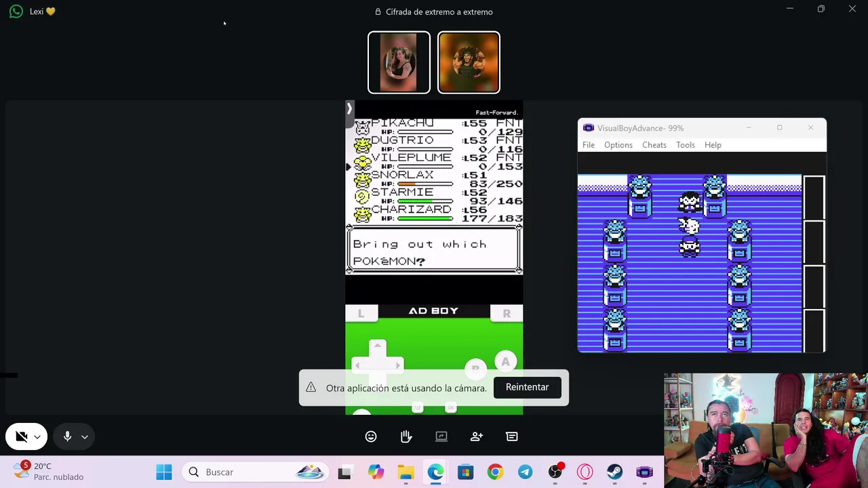Image resolution: width=868 pixels, height=488 pixels.
Task: Open camera options dropdown arrow
Action: pos(37,437)
